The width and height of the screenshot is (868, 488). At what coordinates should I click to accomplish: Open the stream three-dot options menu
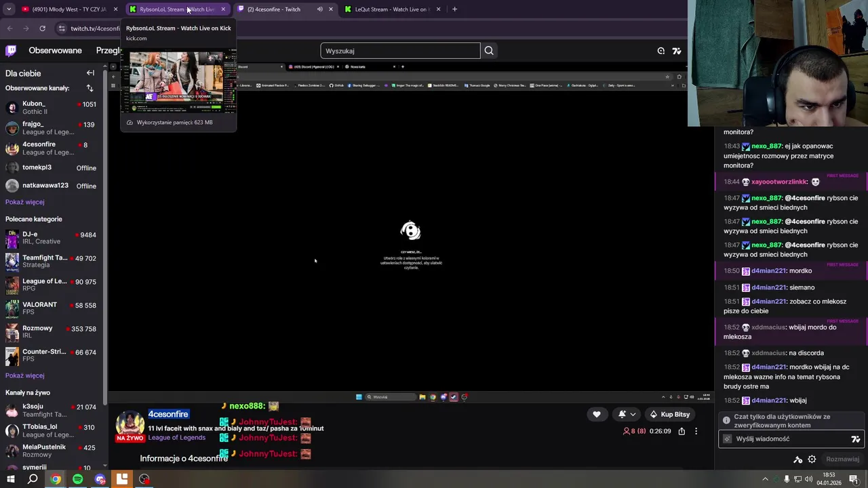(x=696, y=431)
